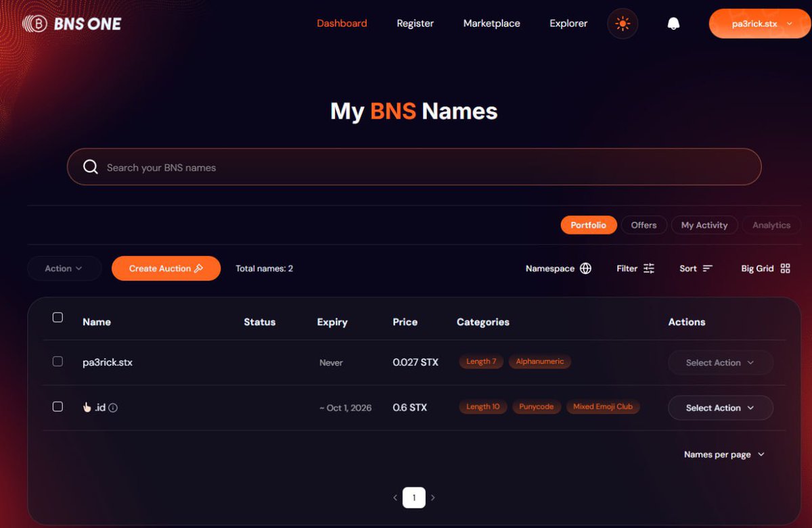Click page number 1
Viewport: 812px width, 528px height.
[414, 498]
